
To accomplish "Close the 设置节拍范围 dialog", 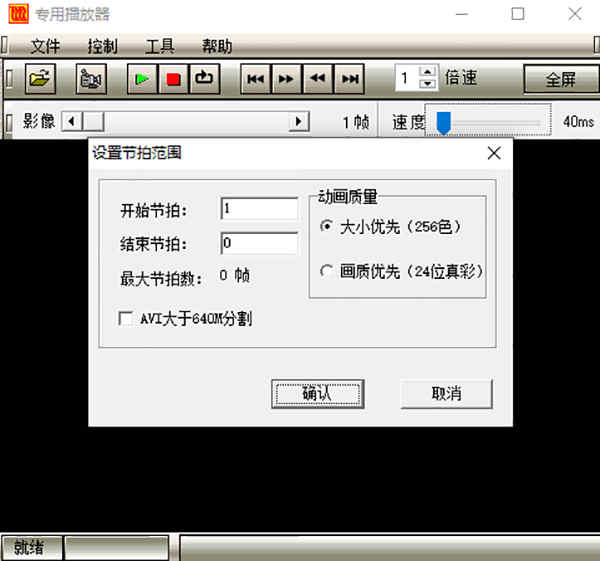I will [494, 153].
